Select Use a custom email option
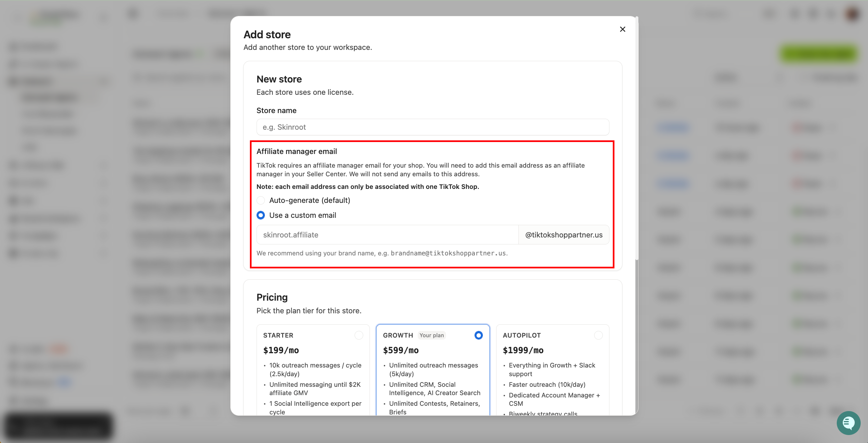 261,215
